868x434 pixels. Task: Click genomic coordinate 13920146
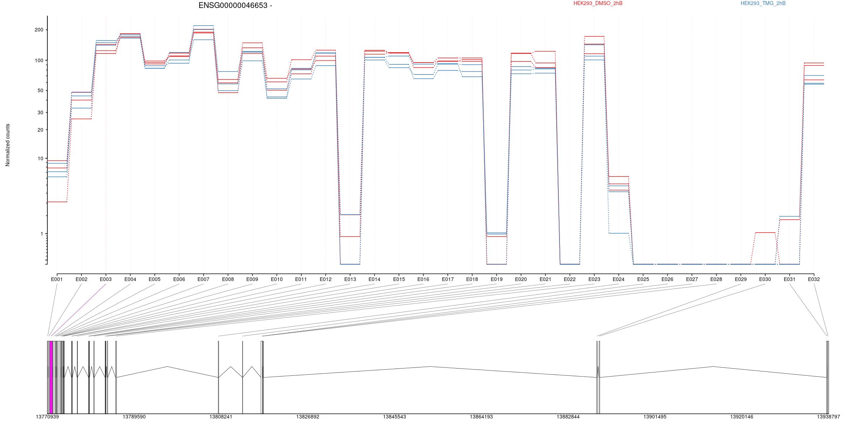pyautogui.click(x=742, y=417)
